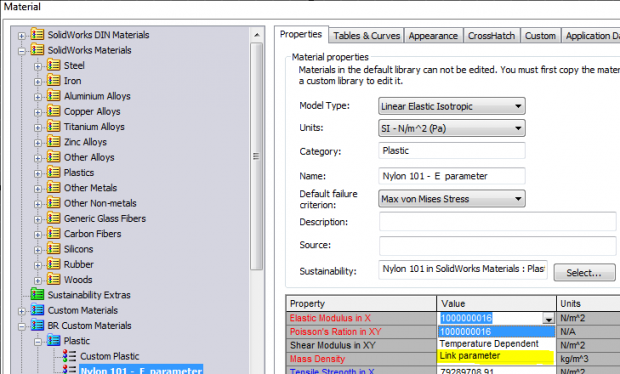Click the Property column header
Screen dimensions: 620x374
point(361,304)
